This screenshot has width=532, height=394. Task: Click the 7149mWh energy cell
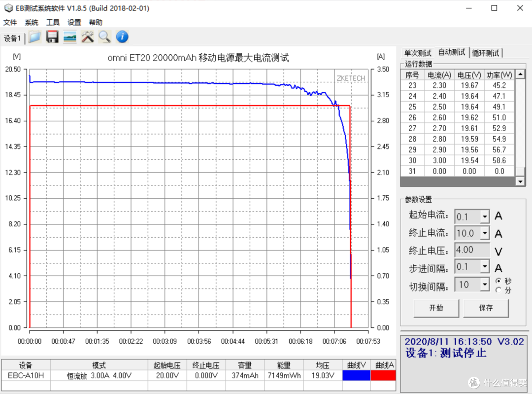click(284, 375)
